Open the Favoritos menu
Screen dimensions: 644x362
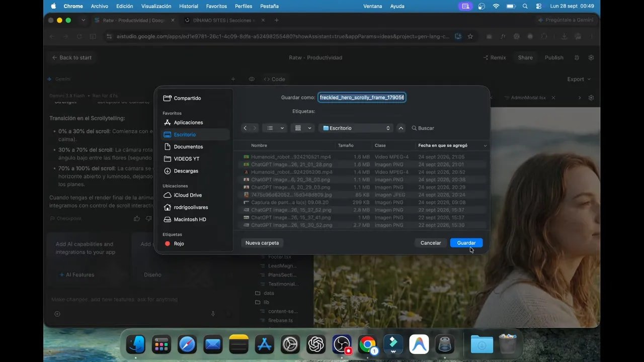[x=216, y=6]
